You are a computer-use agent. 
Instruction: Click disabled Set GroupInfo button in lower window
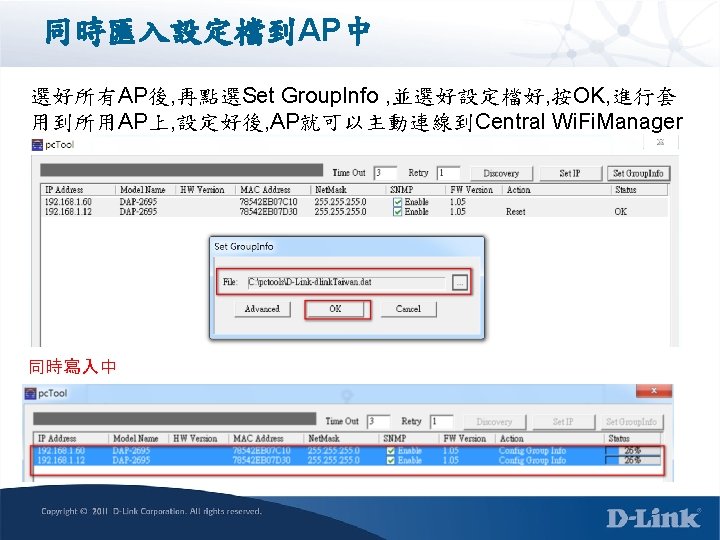(x=631, y=422)
